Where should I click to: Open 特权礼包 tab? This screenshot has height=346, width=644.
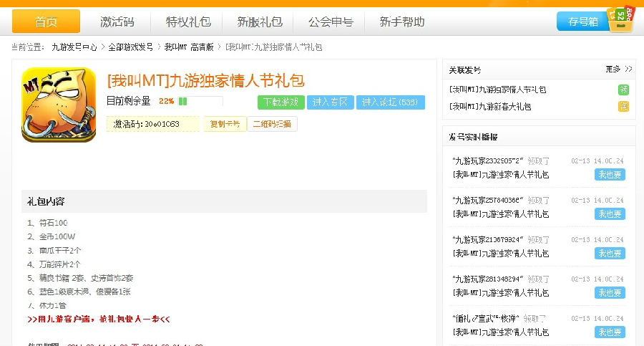coord(188,21)
